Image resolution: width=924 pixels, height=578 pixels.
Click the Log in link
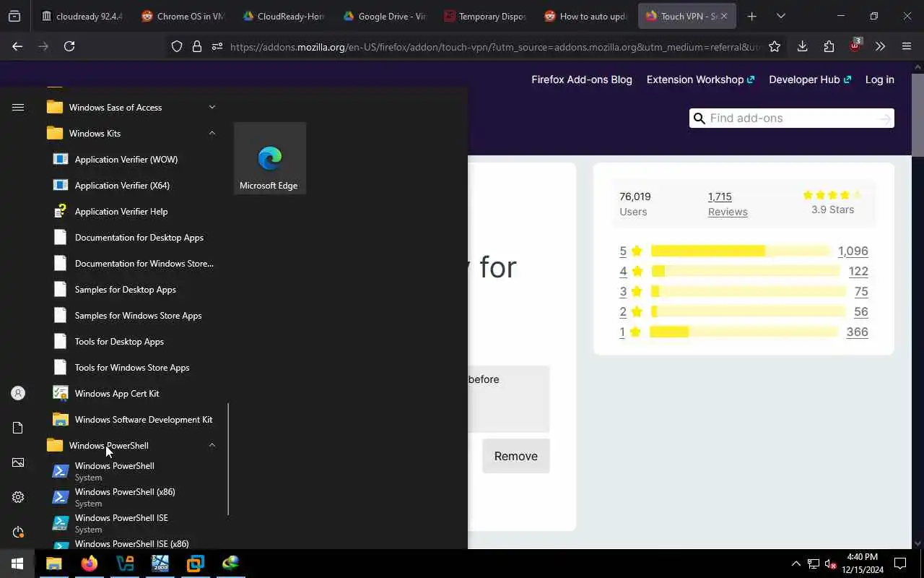pyautogui.click(x=879, y=79)
